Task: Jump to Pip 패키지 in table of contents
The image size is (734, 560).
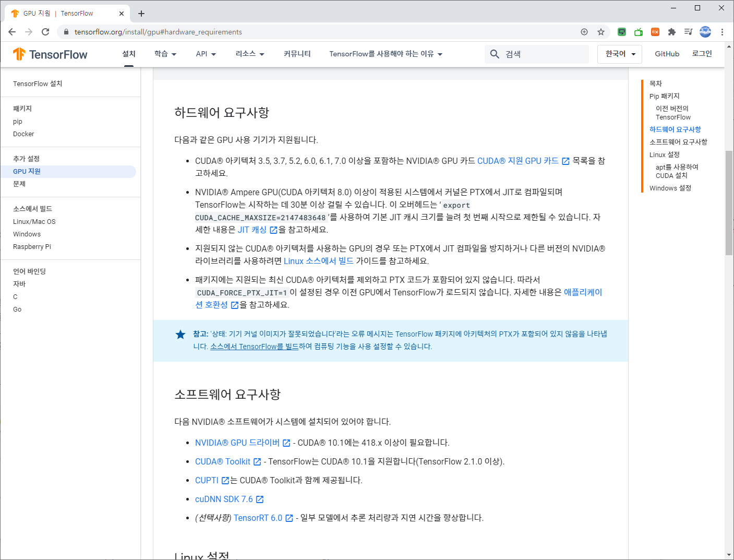Action: pyautogui.click(x=664, y=96)
